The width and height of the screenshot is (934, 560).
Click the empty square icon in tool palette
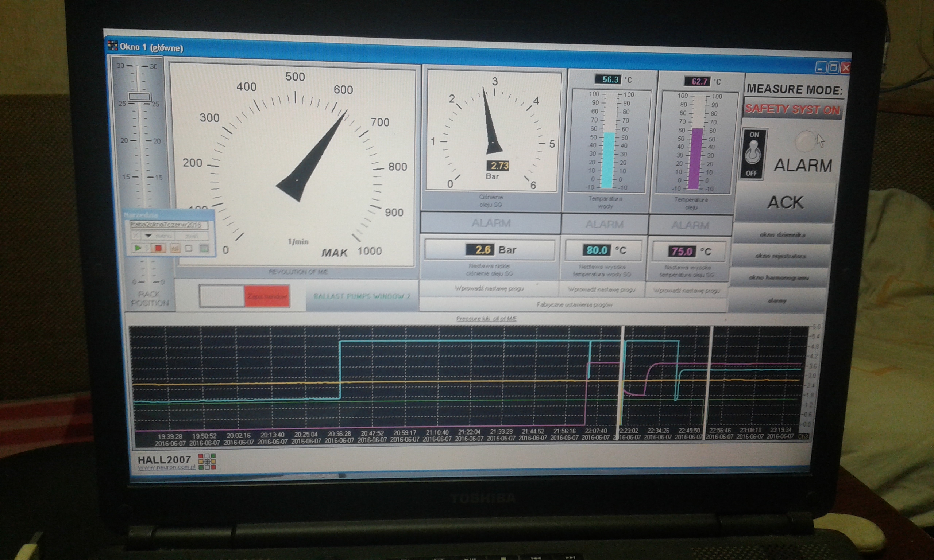click(x=189, y=248)
